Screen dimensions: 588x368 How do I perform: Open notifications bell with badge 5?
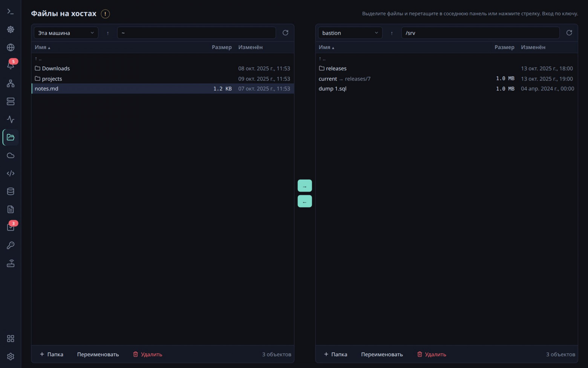pos(11,65)
